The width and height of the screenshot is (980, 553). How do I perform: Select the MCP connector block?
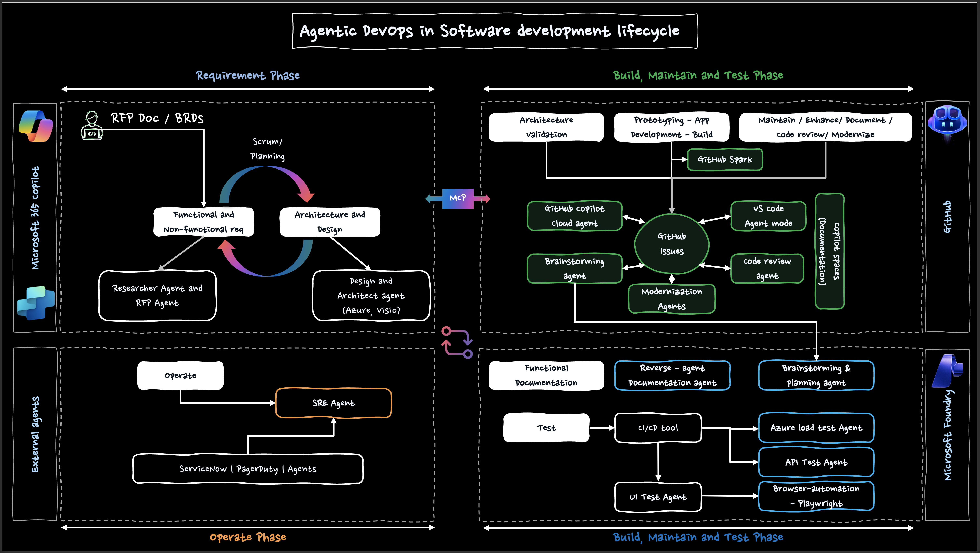458,198
